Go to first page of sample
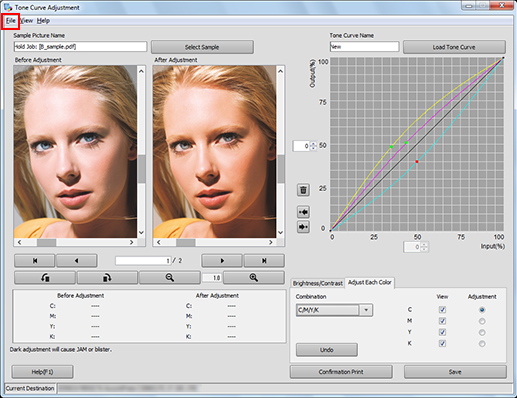 pos(35,261)
